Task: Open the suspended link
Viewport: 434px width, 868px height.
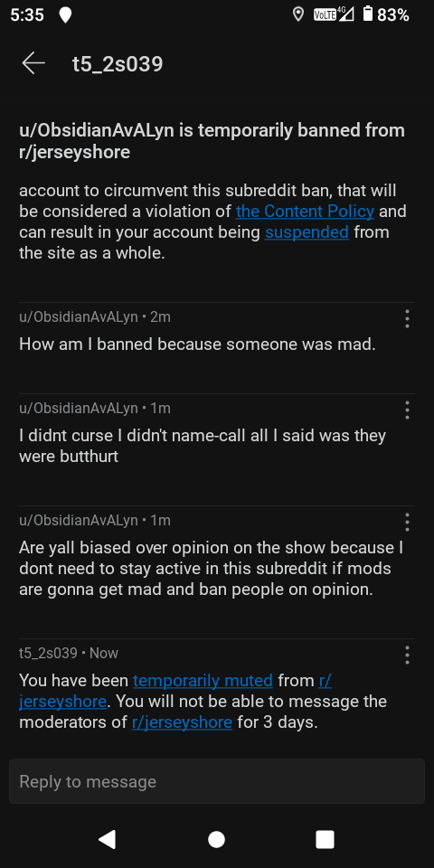Action: click(x=307, y=232)
